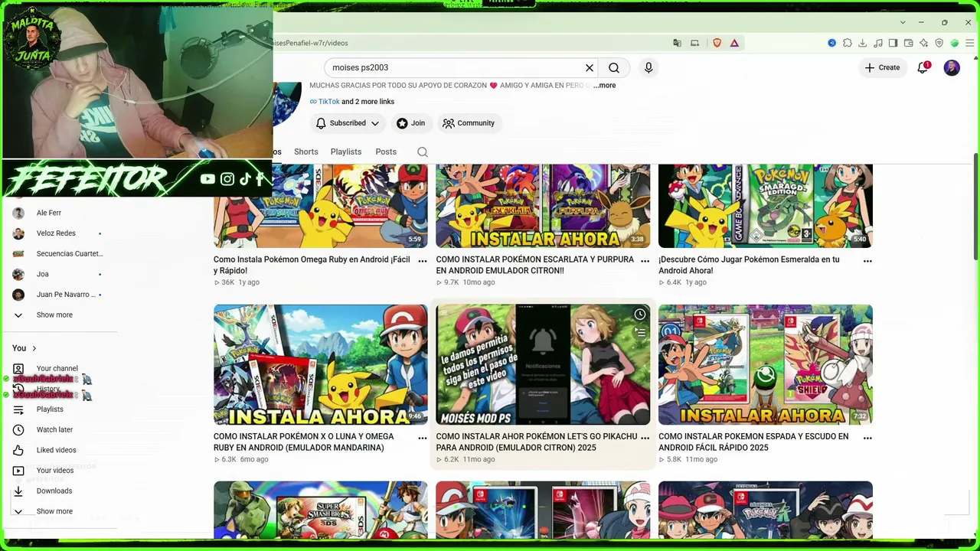Open Veloz Redes subscription channel
Image resolution: width=980 pixels, height=551 pixels.
coord(57,233)
